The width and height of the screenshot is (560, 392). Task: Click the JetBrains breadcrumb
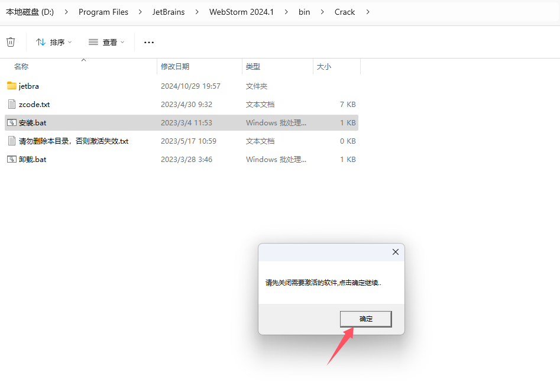[x=169, y=12]
